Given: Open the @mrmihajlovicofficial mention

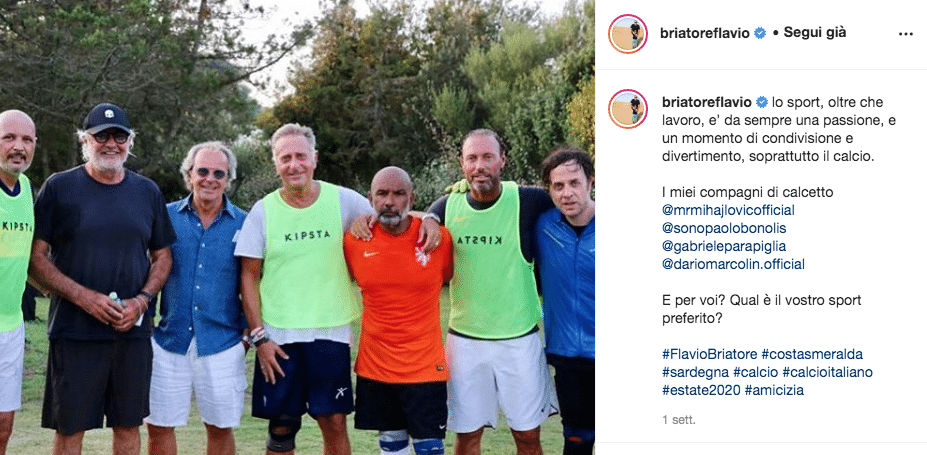Looking at the screenshot, I should click(728, 210).
